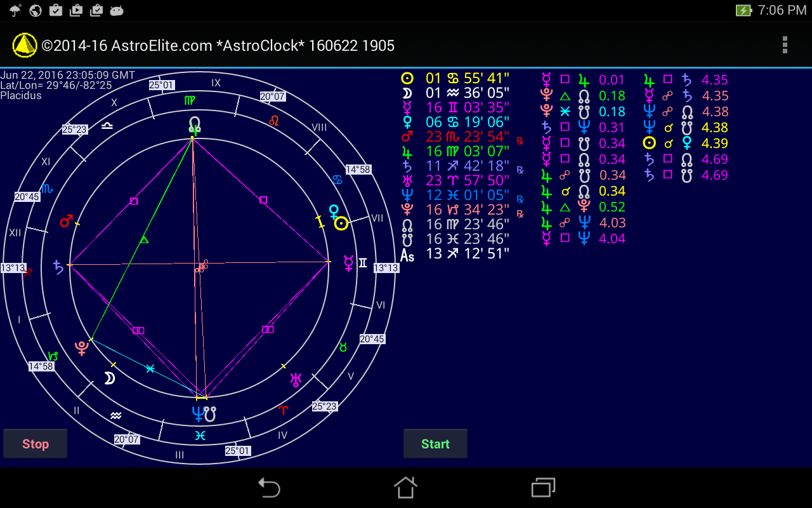Tap the 7:06 PM clock in status bar
This screenshot has width=812, height=508.
(x=782, y=10)
